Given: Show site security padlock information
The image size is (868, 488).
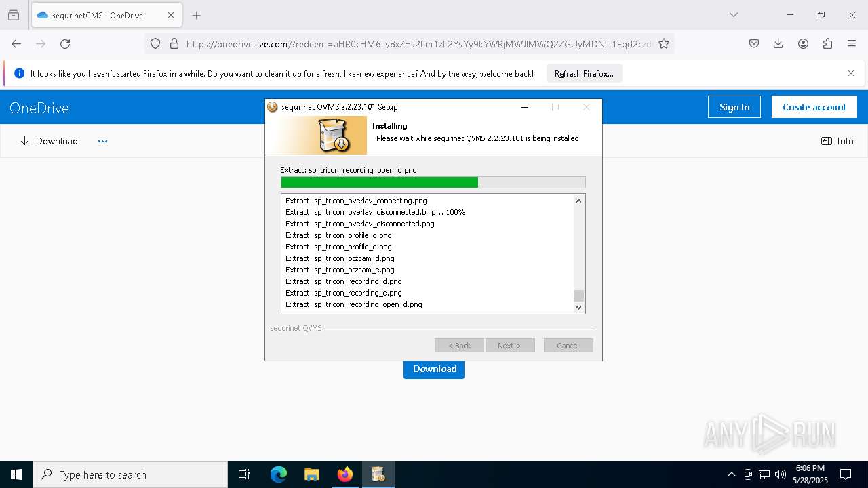Looking at the screenshot, I should coord(174,43).
